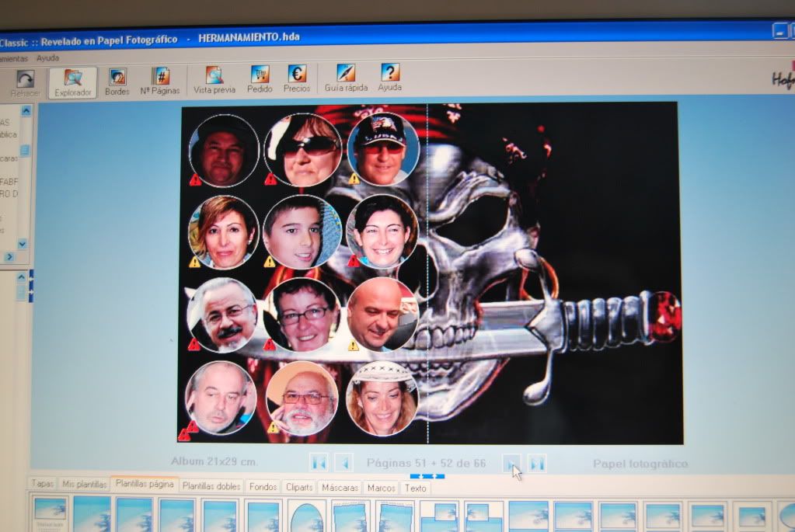The width and height of the screenshot is (795, 532).
Task: Click yellow warning icon on white-bearded man photo
Action: (274, 428)
